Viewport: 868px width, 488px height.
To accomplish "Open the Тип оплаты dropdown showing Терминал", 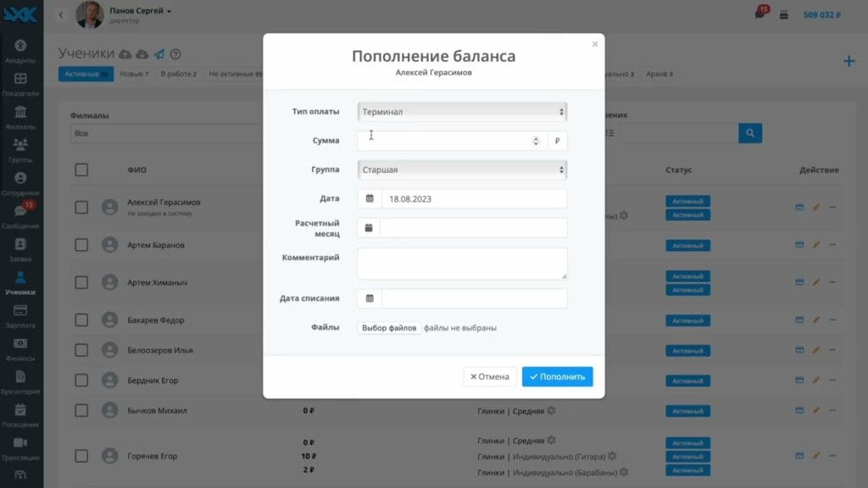I will click(461, 110).
